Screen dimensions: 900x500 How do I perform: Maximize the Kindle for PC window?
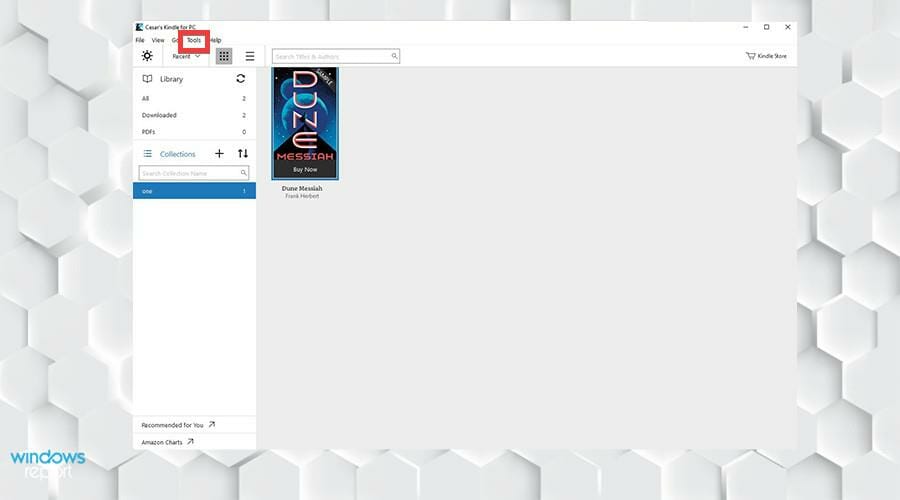[x=766, y=27]
